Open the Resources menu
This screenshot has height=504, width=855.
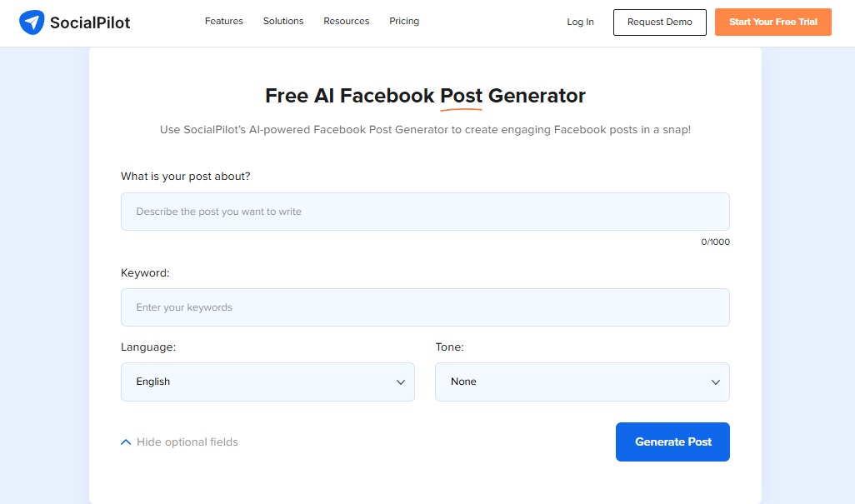pos(346,21)
